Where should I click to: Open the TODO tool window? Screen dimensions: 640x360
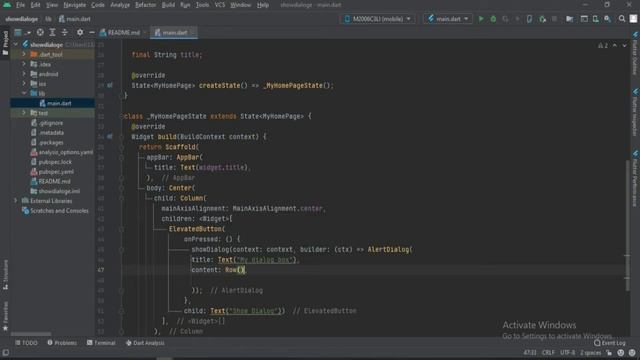click(26, 343)
